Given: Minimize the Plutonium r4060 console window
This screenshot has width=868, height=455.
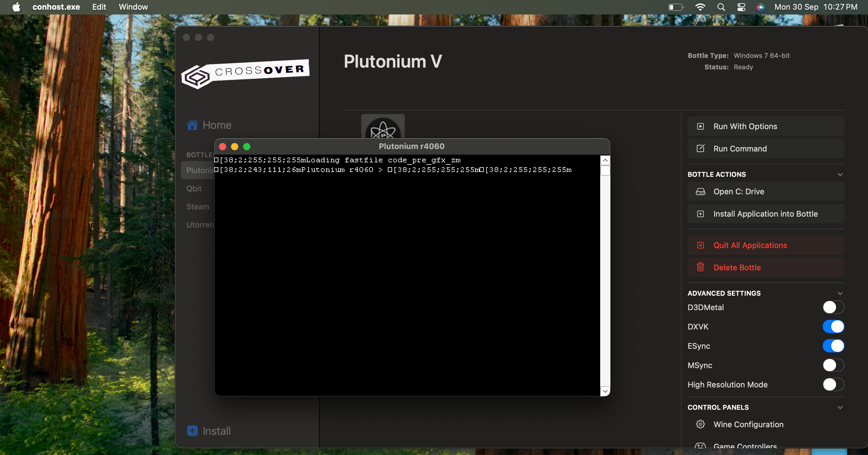Looking at the screenshot, I should [235, 147].
